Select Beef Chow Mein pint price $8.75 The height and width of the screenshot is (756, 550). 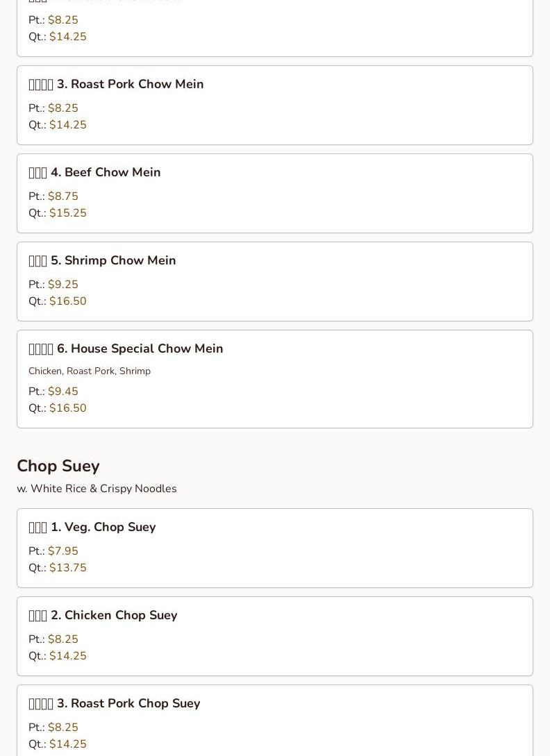[x=62, y=196]
